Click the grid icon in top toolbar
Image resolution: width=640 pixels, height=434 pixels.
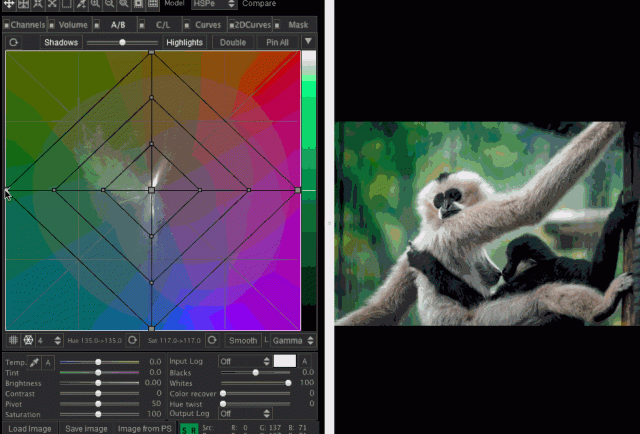(x=153, y=4)
